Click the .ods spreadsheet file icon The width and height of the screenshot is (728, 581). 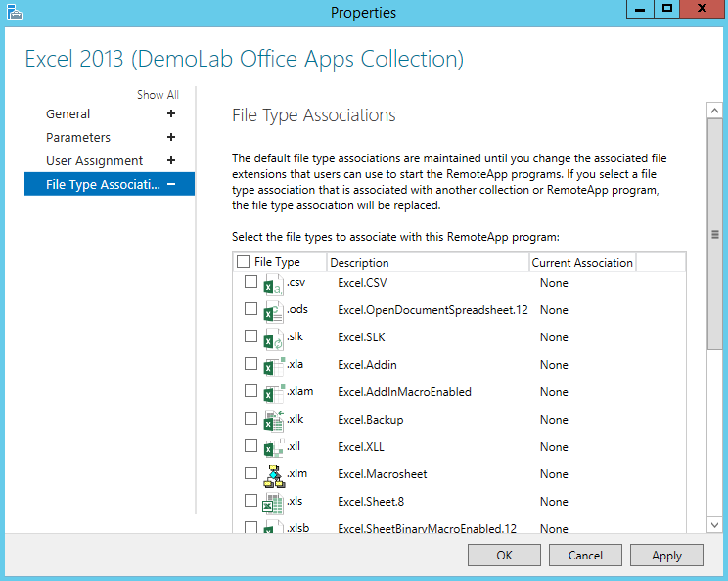pos(272,310)
